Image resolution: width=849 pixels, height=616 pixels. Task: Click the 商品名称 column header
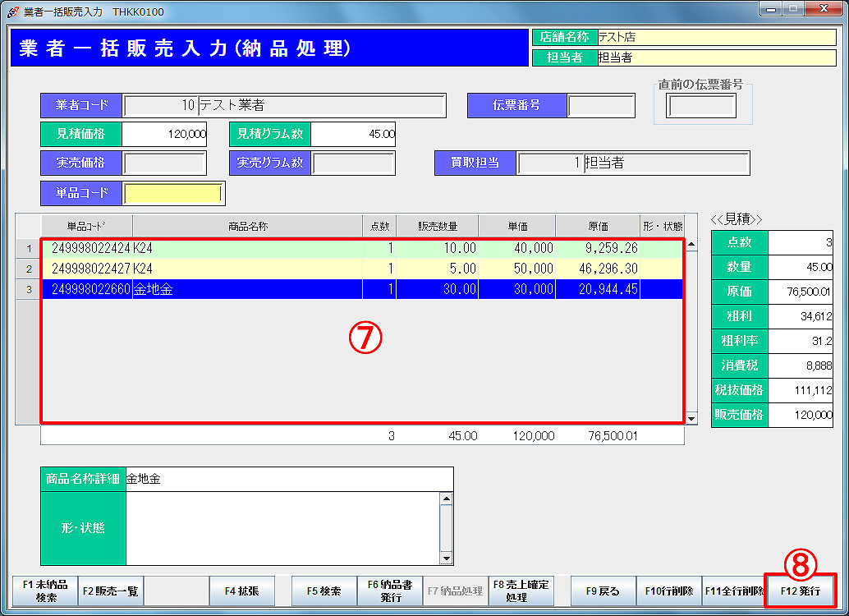tap(247, 226)
